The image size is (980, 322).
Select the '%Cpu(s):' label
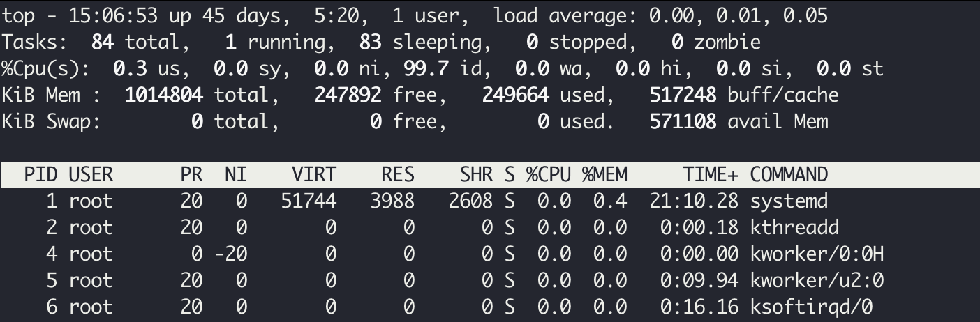[x=46, y=68]
